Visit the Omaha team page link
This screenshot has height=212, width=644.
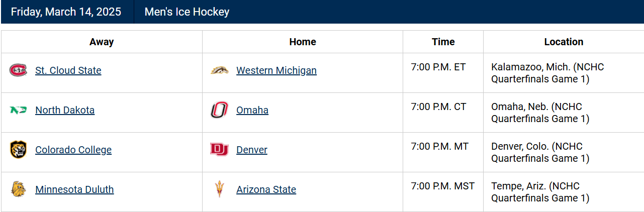(252, 110)
